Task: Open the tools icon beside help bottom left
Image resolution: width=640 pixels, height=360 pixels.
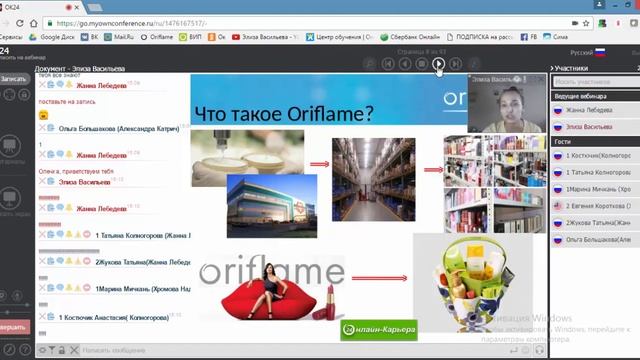Action: click(x=9, y=350)
